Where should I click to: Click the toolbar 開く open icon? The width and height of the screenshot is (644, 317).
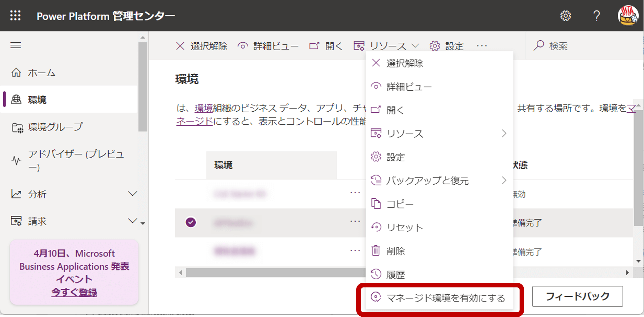(x=314, y=46)
